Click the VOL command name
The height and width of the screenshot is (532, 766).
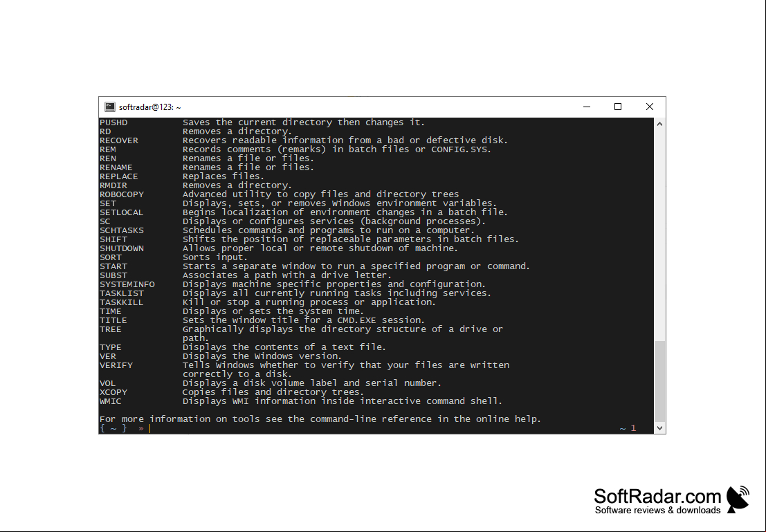point(107,383)
